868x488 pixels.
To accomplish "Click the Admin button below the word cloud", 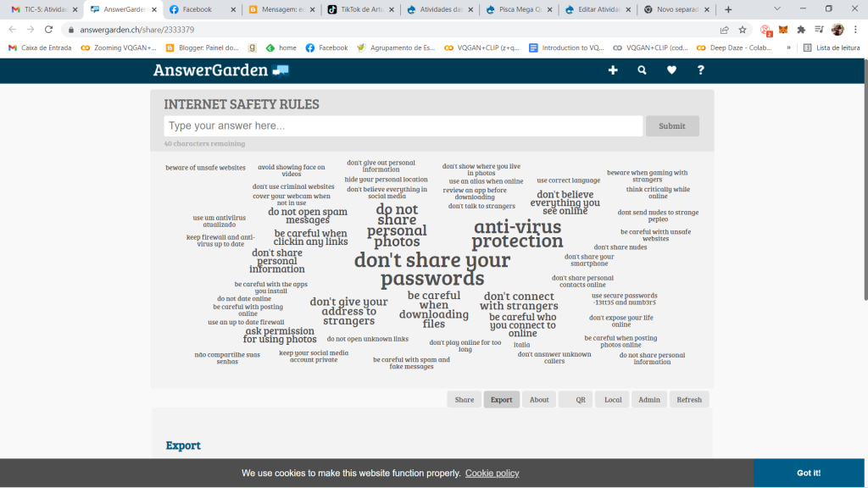I will coord(648,400).
